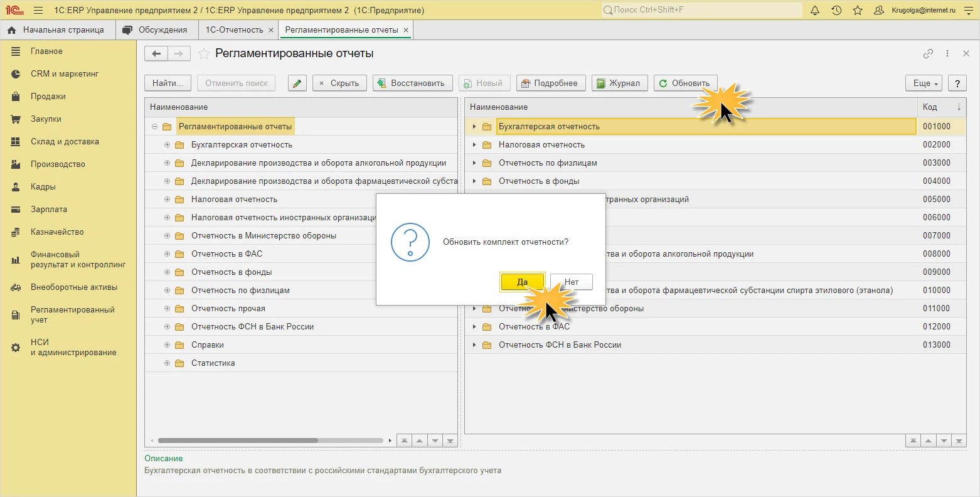Open the panel settings icon beside the username
This screenshot has width=980, height=497.
pos(969,11)
